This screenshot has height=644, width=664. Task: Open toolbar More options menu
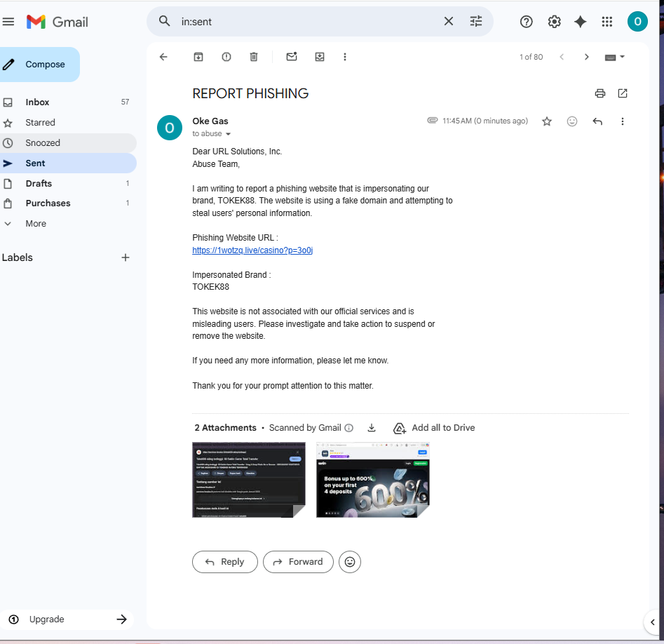(x=345, y=57)
